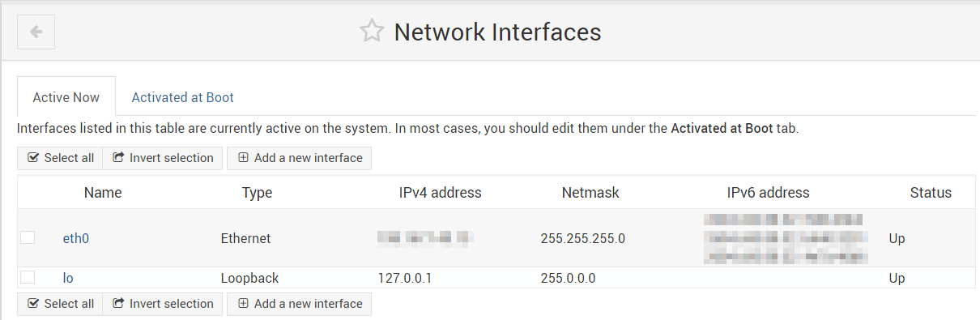980x320 pixels.
Task: Click the IPv4 address column header
Action: click(x=441, y=193)
